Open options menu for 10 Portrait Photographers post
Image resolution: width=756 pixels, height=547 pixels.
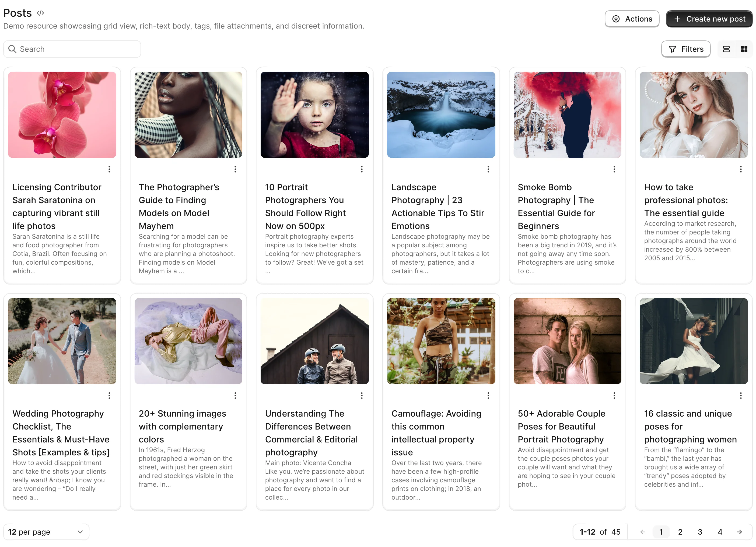pos(361,169)
